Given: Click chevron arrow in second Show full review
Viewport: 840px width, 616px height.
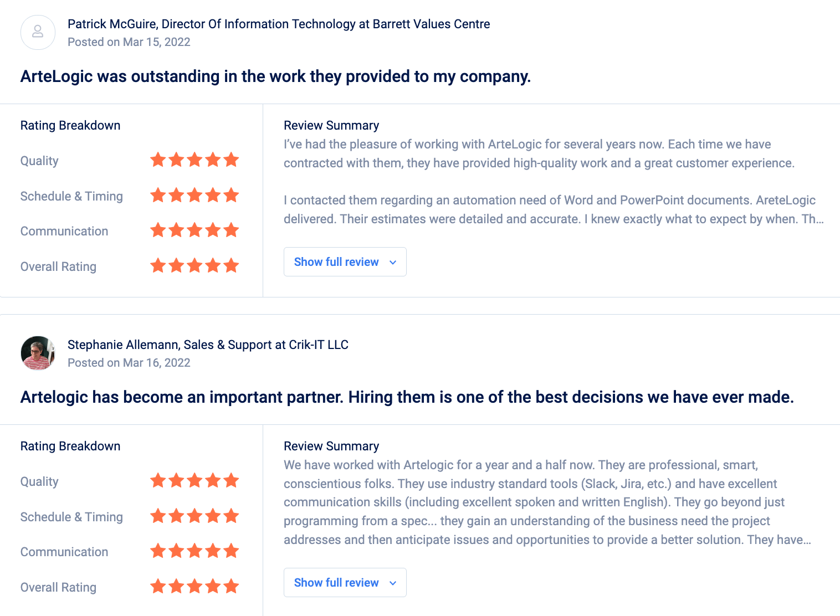Looking at the screenshot, I should (393, 583).
